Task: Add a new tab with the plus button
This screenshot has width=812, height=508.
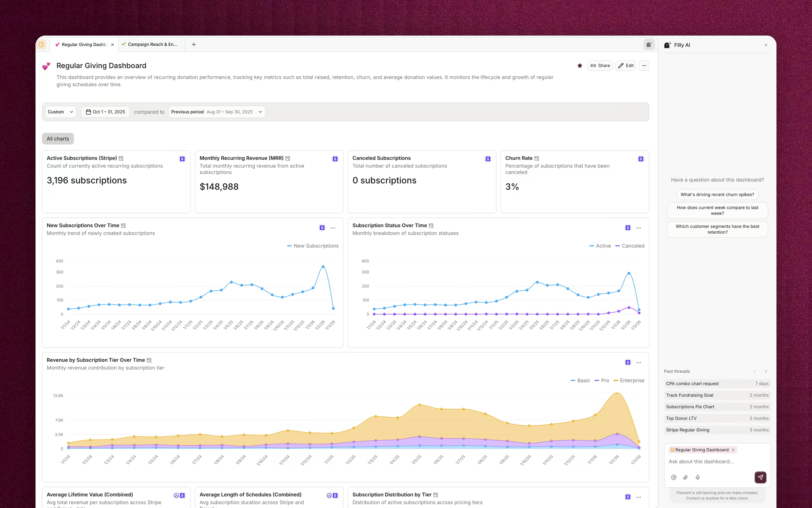Action: coord(194,44)
